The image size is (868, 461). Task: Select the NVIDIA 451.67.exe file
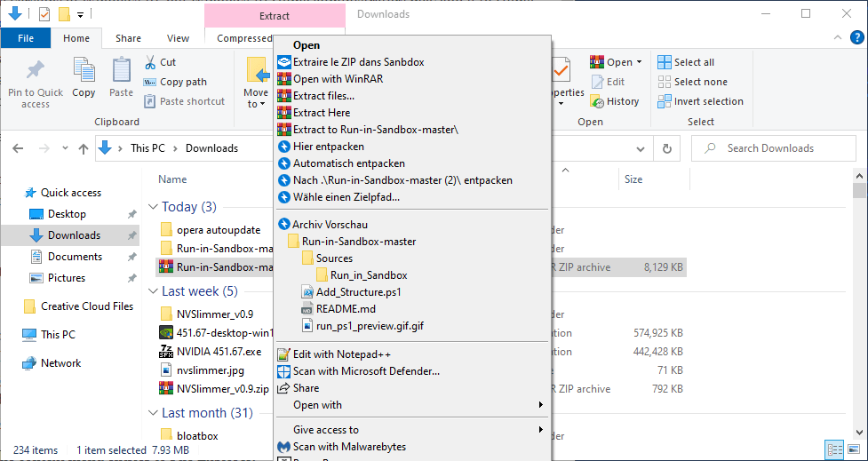217,352
